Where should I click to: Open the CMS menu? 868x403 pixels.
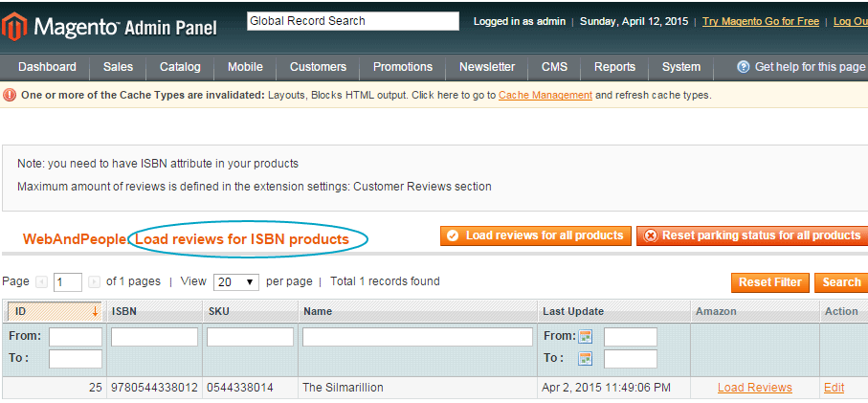(555, 67)
